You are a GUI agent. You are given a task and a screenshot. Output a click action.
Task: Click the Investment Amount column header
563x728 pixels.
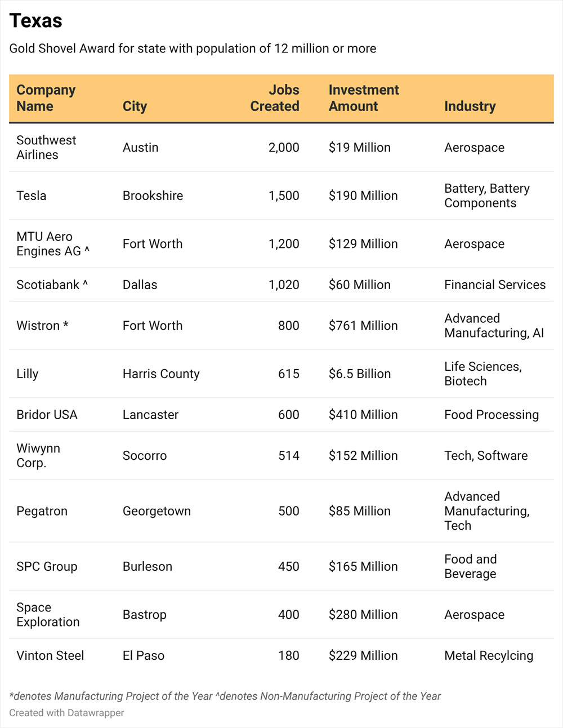pos(364,98)
